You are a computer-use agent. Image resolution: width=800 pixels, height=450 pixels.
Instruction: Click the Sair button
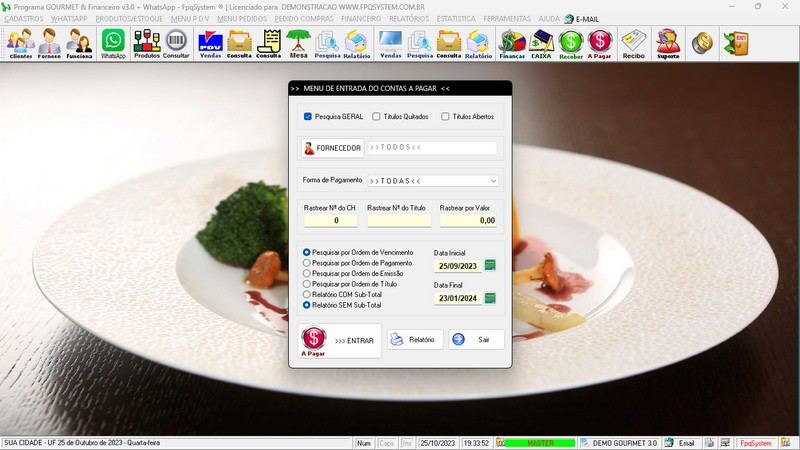(x=477, y=339)
